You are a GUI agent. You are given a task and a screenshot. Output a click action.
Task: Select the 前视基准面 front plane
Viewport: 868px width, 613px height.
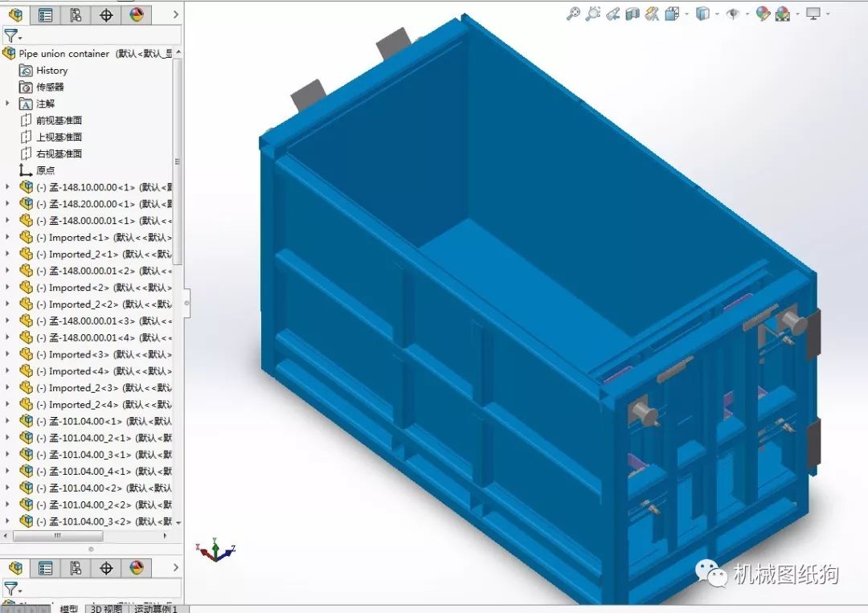59,121
